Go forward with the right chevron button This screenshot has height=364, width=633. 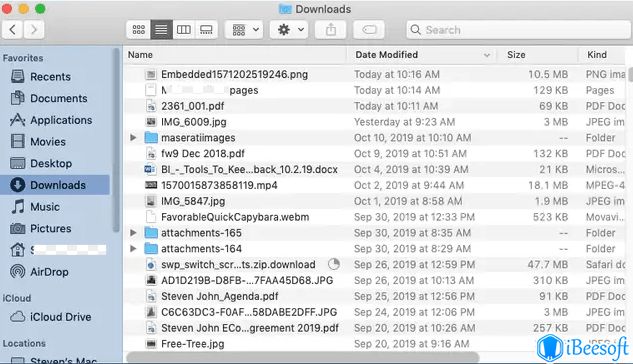tap(34, 29)
